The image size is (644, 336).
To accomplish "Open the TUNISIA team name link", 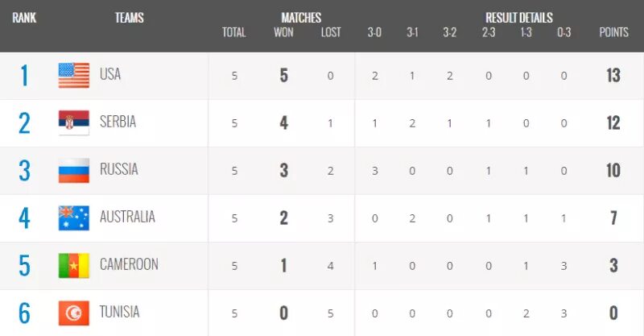I will (x=119, y=312).
